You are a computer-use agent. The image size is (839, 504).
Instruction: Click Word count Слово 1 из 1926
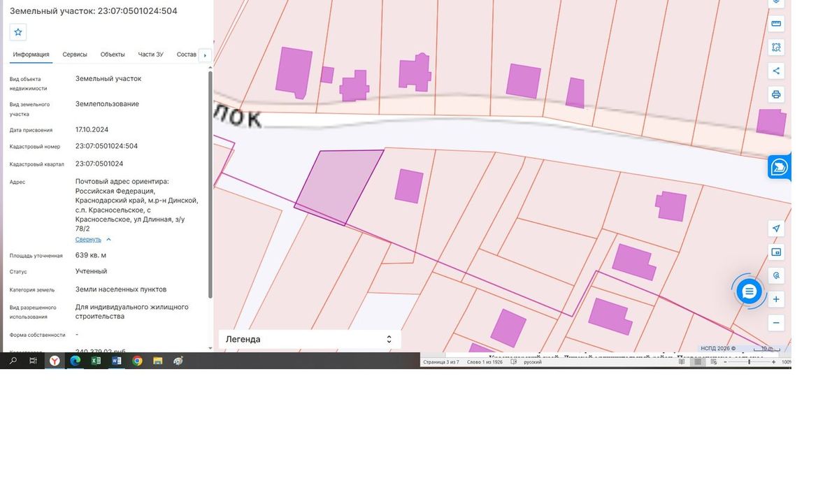[x=485, y=362]
